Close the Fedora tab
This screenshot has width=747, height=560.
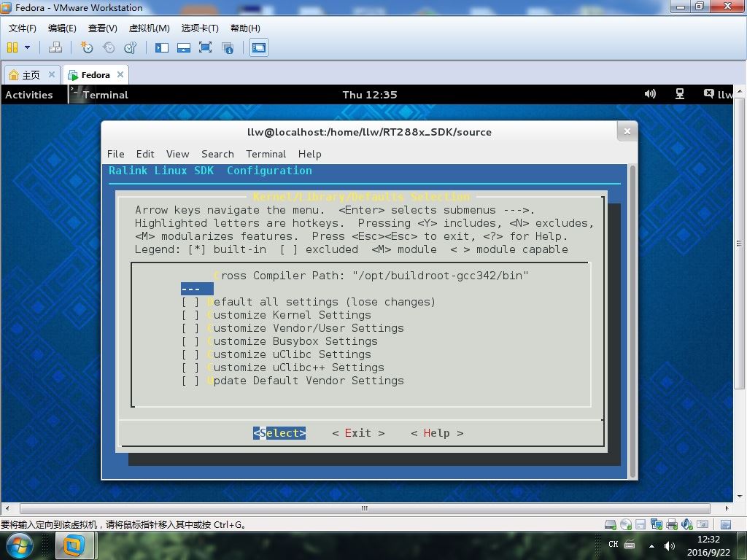coord(120,74)
